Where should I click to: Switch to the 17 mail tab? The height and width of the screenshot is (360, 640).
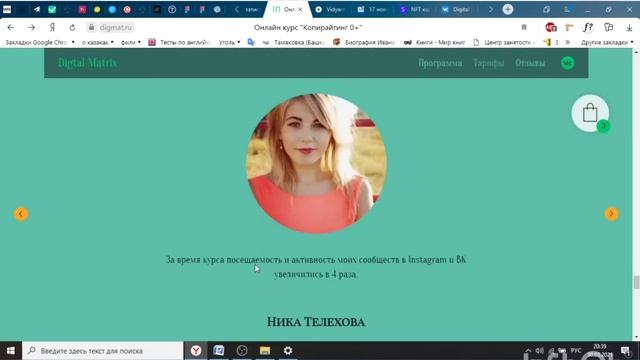click(372, 9)
